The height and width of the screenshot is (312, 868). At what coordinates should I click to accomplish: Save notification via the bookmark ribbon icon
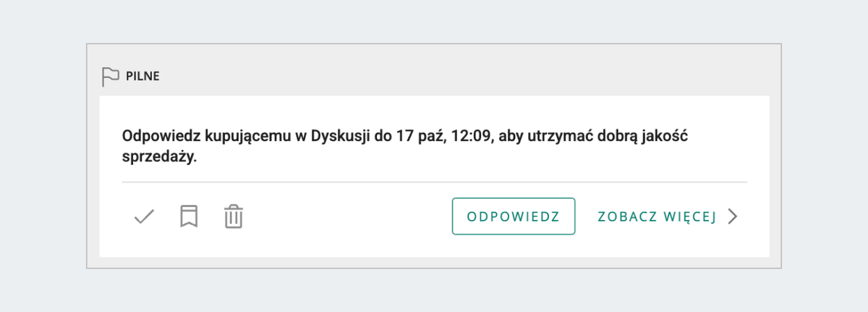[189, 216]
